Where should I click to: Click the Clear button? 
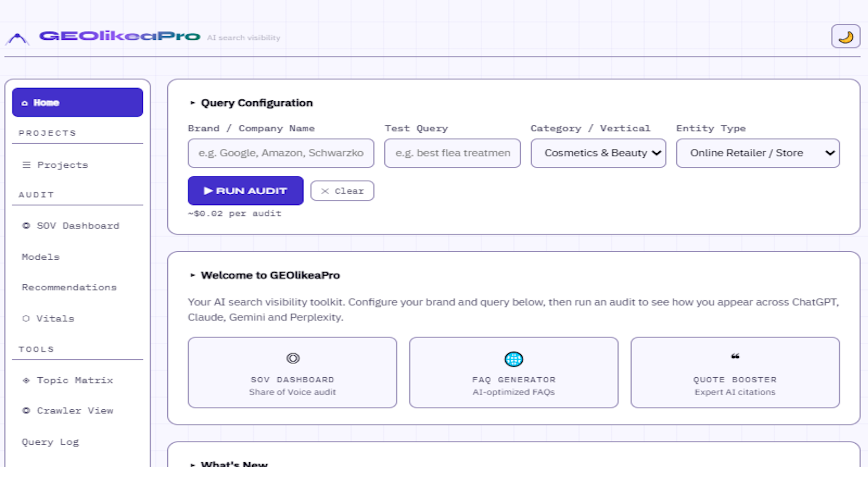(342, 191)
